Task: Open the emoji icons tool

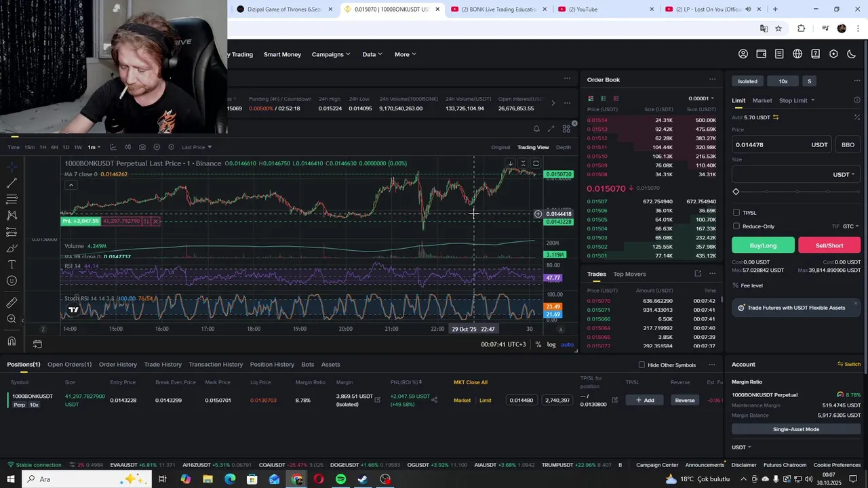Action: tap(12, 281)
